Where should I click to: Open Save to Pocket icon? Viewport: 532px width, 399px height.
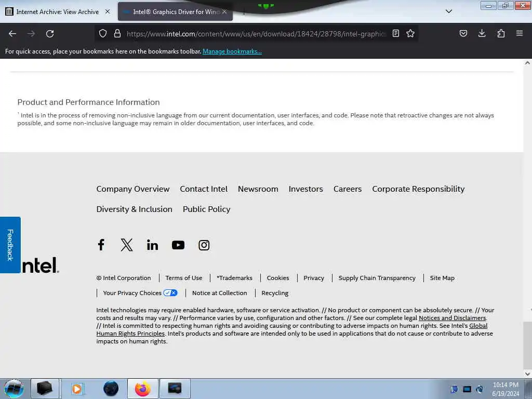(x=463, y=33)
